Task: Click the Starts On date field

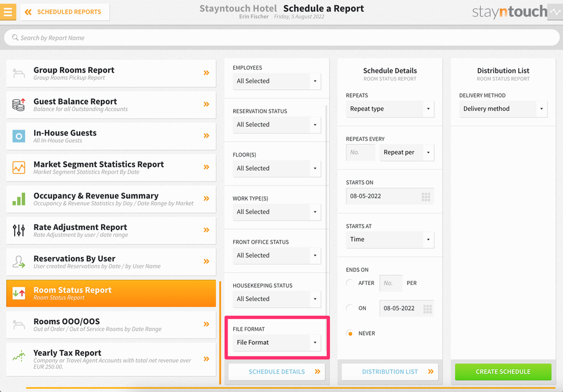Action: (390, 196)
